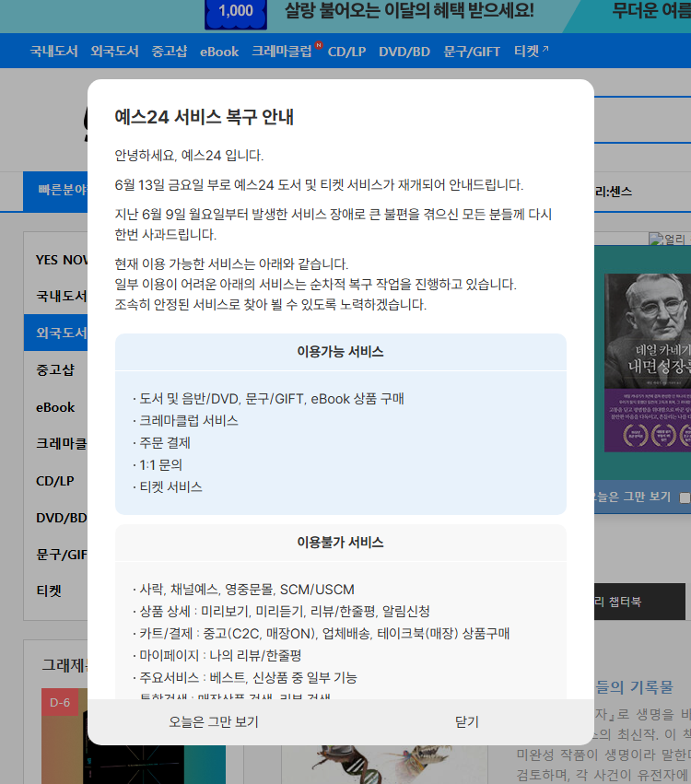Open DVD/BD in the top navigation bar

pyautogui.click(x=404, y=52)
